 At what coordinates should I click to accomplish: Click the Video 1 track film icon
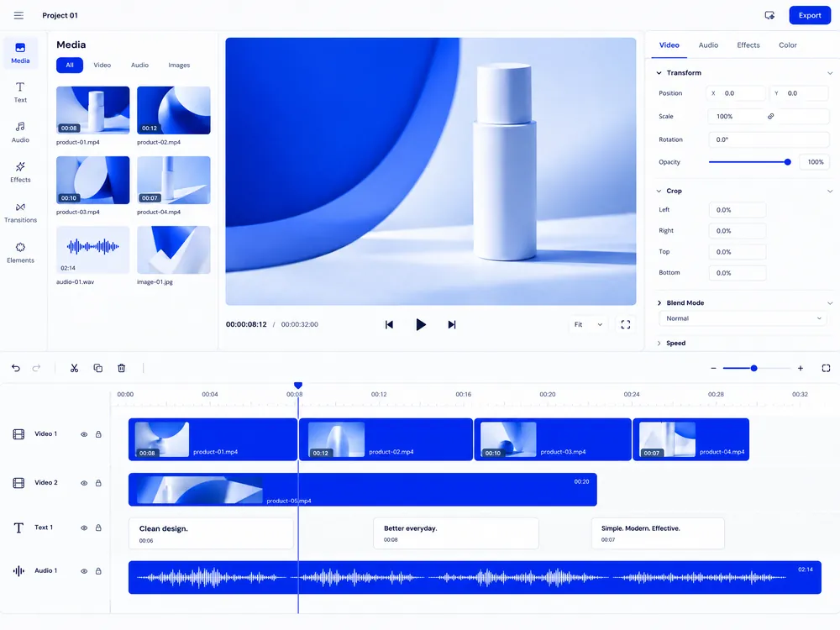tap(18, 434)
